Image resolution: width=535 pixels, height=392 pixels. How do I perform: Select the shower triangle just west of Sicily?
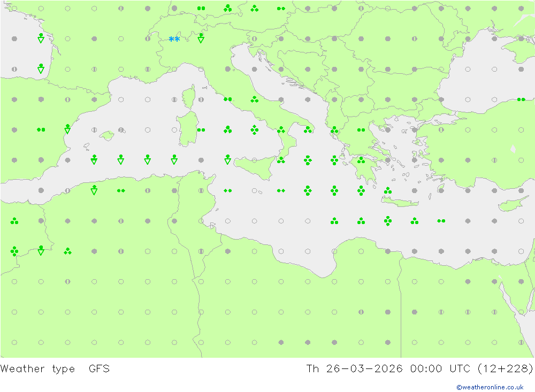point(227,159)
